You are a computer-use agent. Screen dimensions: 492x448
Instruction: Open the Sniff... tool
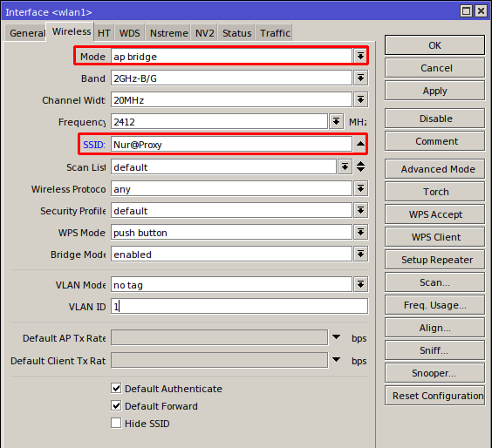tap(434, 350)
